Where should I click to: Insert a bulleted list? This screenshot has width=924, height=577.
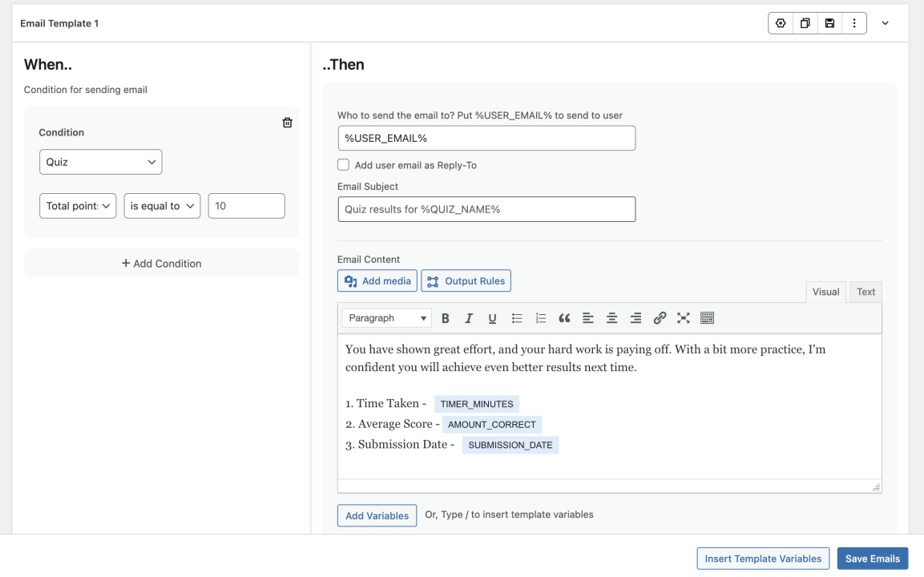pyautogui.click(x=517, y=317)
